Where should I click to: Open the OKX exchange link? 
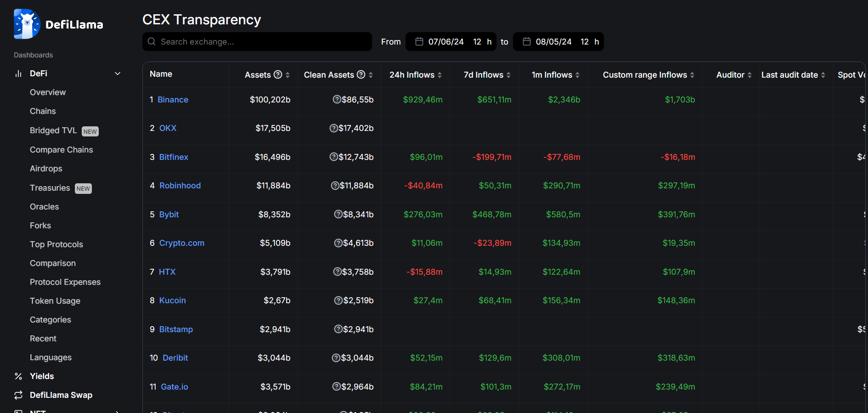click(168, 128)
